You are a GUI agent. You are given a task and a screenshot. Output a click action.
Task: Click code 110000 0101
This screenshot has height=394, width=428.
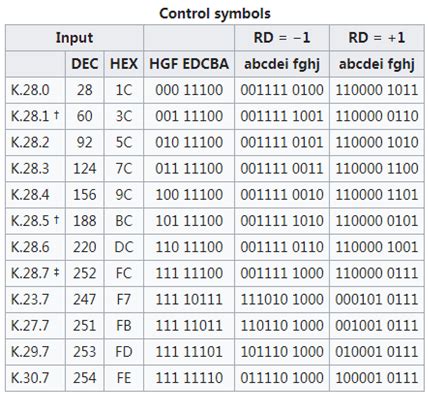(x=377, y=221)
